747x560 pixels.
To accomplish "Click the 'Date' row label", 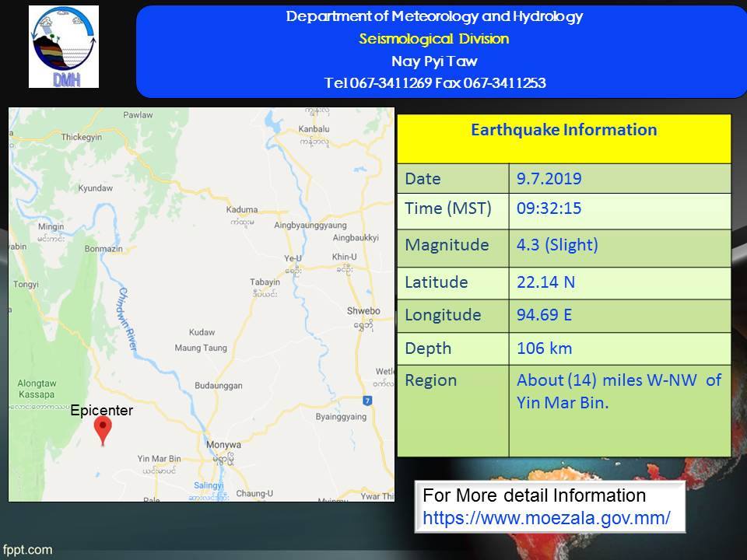I will 423,179.
